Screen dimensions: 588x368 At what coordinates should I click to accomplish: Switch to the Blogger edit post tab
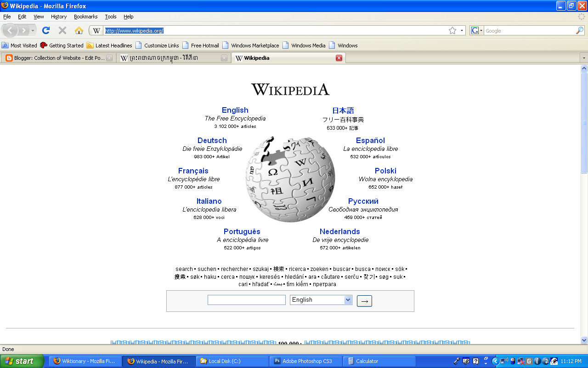[55, 58]
